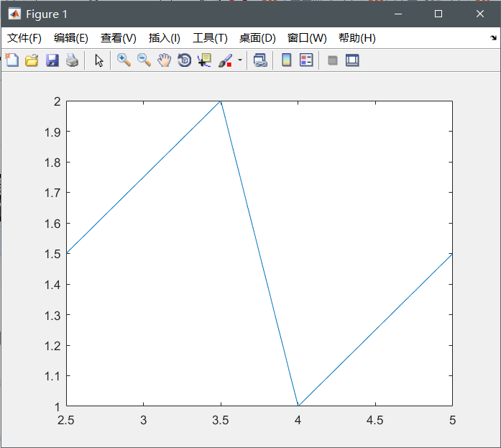This screenshot has width=501, height=448.
Task: Print the figure with the printer icon
Action: tap(72, 60)
